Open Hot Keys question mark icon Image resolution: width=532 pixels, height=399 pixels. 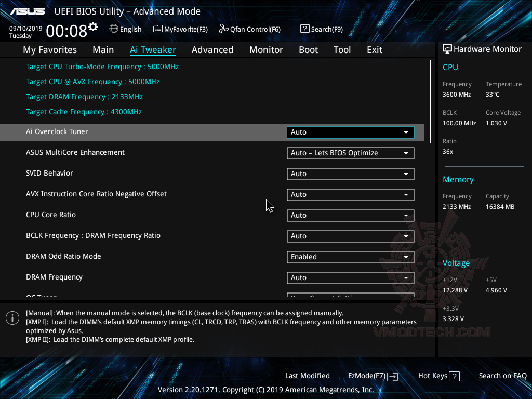455,376
